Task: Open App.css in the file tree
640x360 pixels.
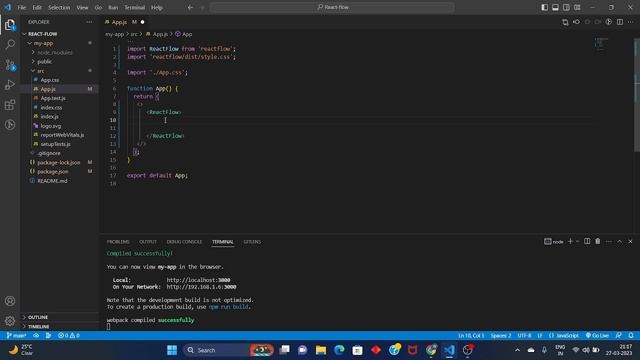Action: coord(50,80)
